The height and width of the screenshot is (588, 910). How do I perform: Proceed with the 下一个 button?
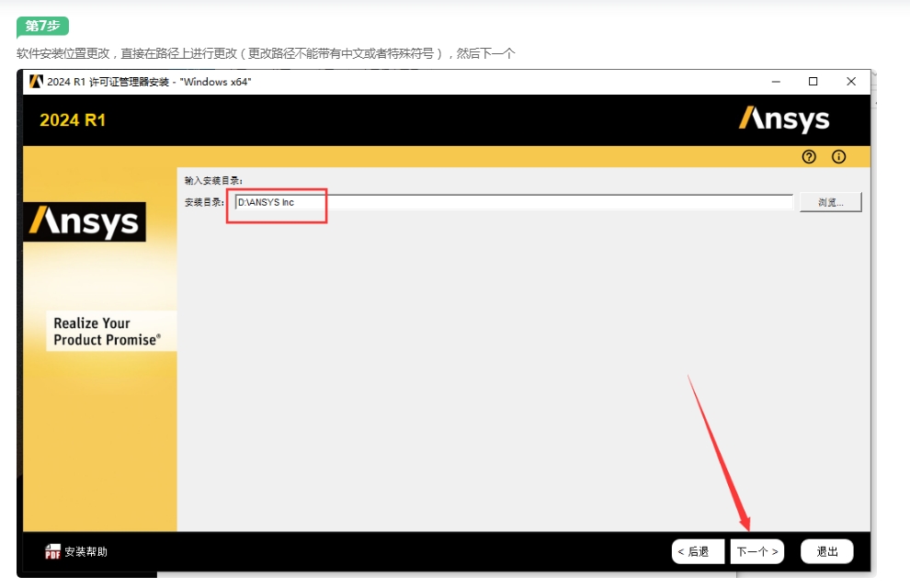757,551
